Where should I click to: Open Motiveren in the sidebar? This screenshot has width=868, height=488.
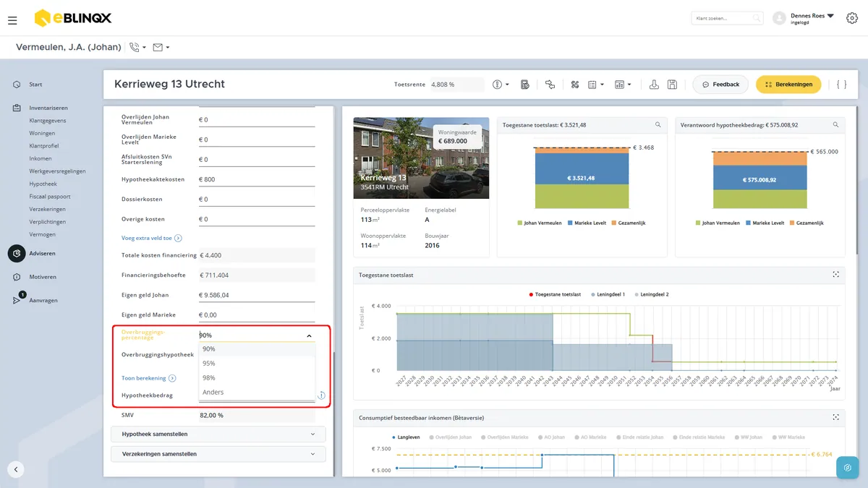43,277
